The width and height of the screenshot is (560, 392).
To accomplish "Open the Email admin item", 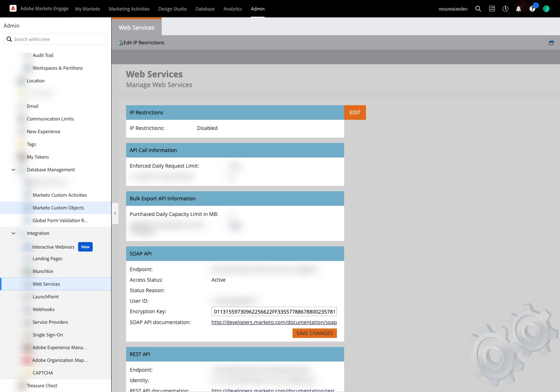I will [33, 106].
